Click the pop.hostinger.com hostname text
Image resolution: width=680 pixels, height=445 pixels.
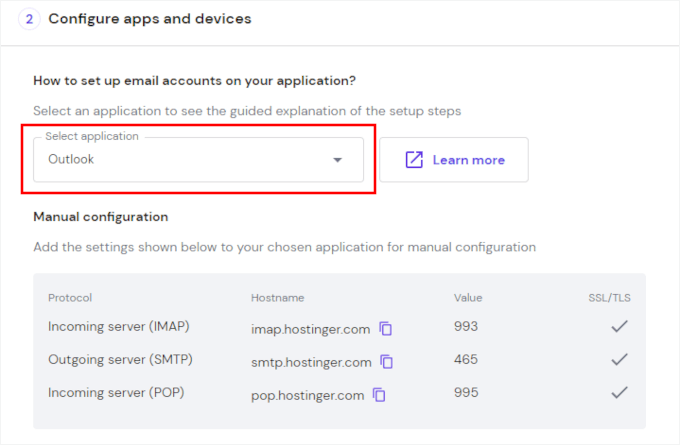[x=307, y=395]
